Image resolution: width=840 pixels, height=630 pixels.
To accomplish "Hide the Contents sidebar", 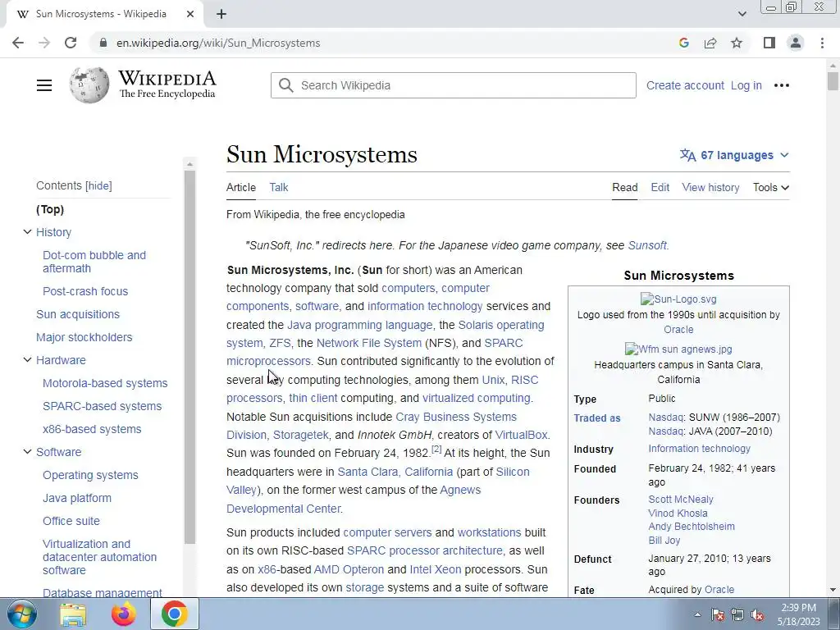I will tap(99, 186).
